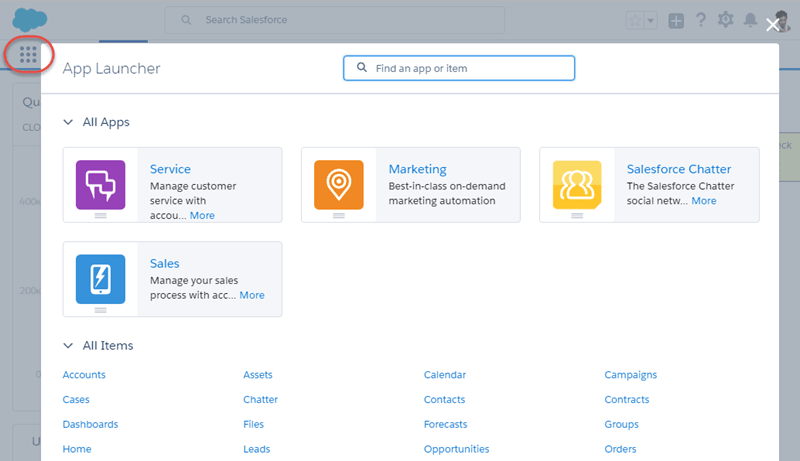Open the Calendar item
Image resolution: width=800 pixels, height=461 pixels.
[445, 375]
